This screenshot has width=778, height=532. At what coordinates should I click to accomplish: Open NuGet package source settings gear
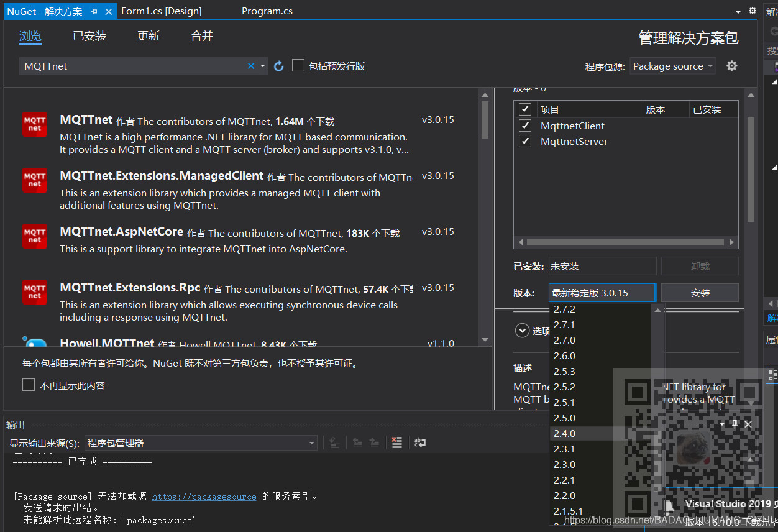[x=731, y=65]
